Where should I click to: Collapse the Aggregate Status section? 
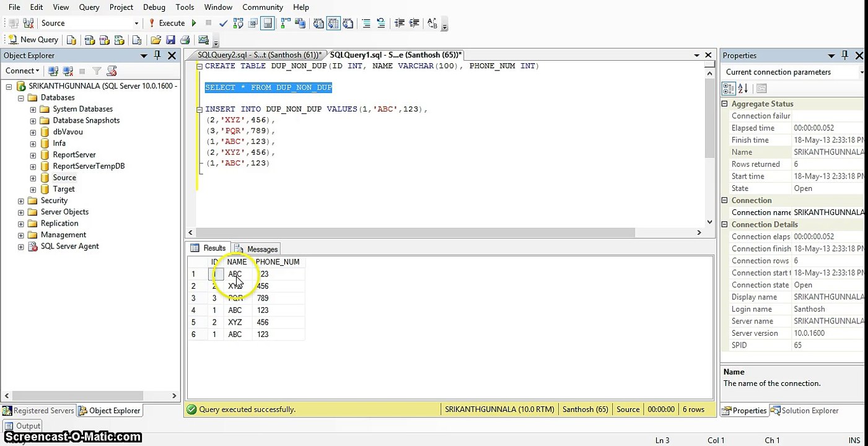pyautogui.click(x=725, y=104)
